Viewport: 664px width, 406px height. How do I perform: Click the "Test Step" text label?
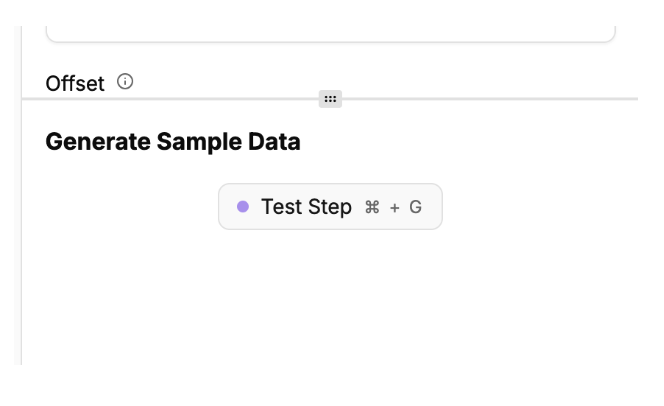point(306,207)
